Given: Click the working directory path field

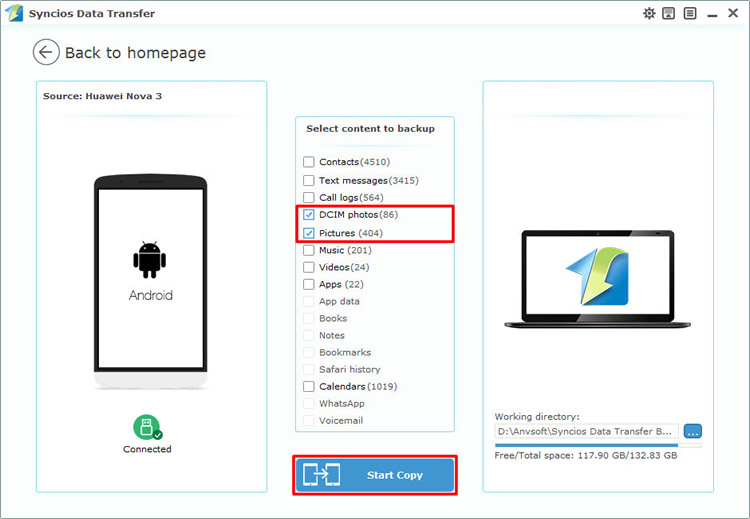Looking at the screenshot, I should coord(586,431).
